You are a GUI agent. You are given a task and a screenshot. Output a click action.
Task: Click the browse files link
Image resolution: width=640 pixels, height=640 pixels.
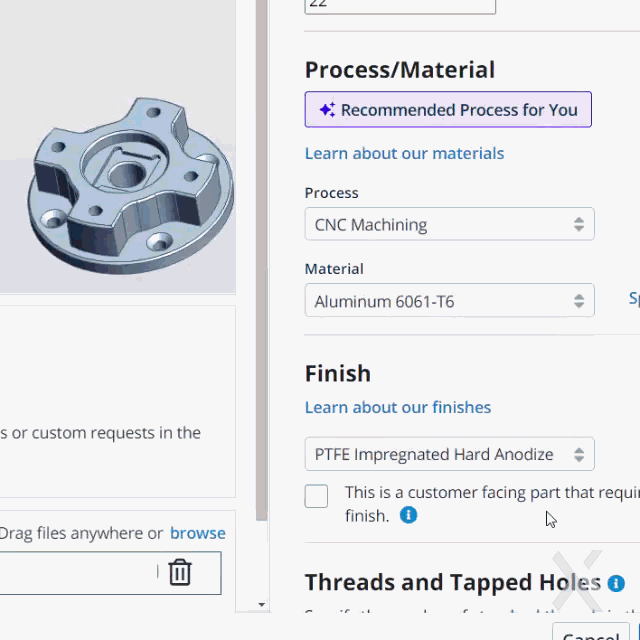tap(197, 533)
